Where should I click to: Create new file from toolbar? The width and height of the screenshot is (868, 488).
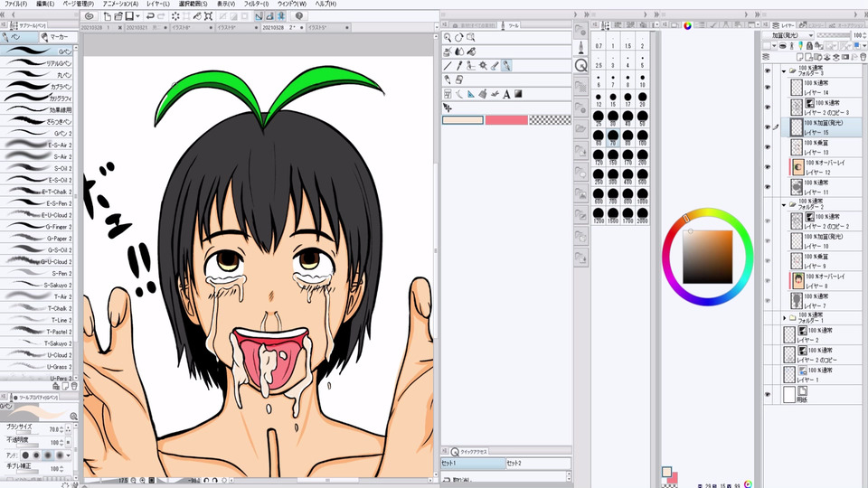coord(108,16)
